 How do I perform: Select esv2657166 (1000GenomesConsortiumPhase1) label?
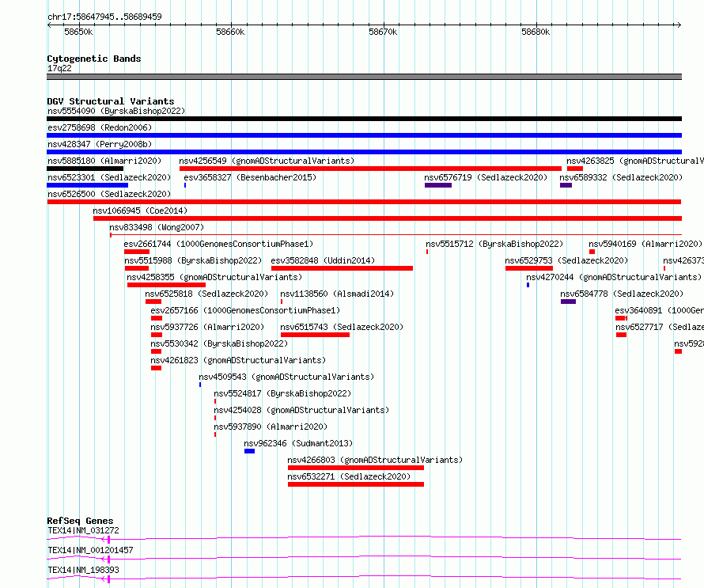pyautogui.click(x=245, y=310)
